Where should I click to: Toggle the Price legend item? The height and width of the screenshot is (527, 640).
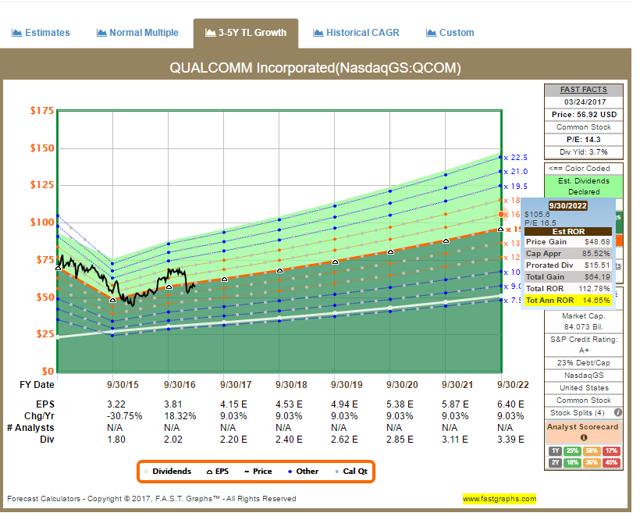coord(258,471)
